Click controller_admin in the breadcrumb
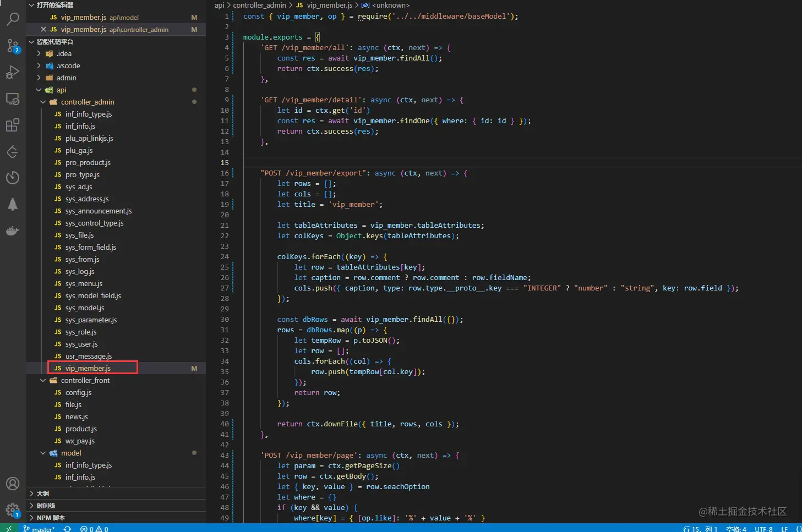 [x=259, y=5]
